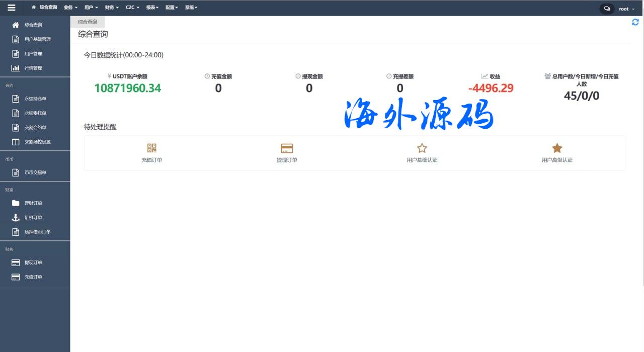Click the anchor icon for 矿机订单
This screenshot has width=644, height=352.
[x=16, y=218]
